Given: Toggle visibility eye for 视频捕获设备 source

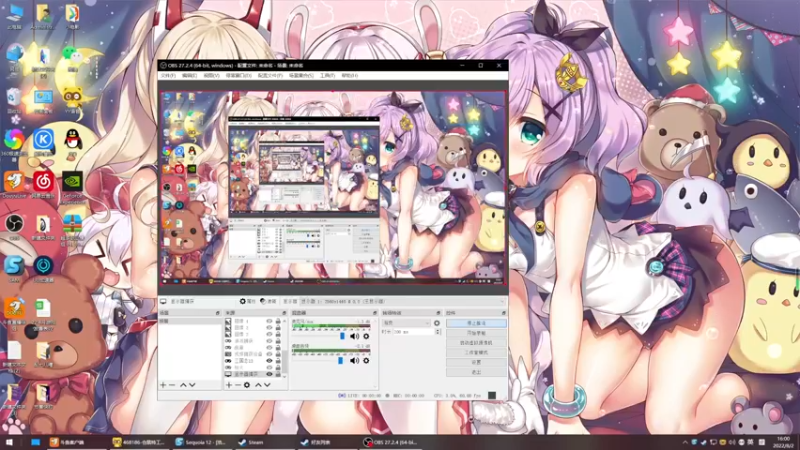Looking at the screenshot, I should pyautogui.click(x=269, y=354).
